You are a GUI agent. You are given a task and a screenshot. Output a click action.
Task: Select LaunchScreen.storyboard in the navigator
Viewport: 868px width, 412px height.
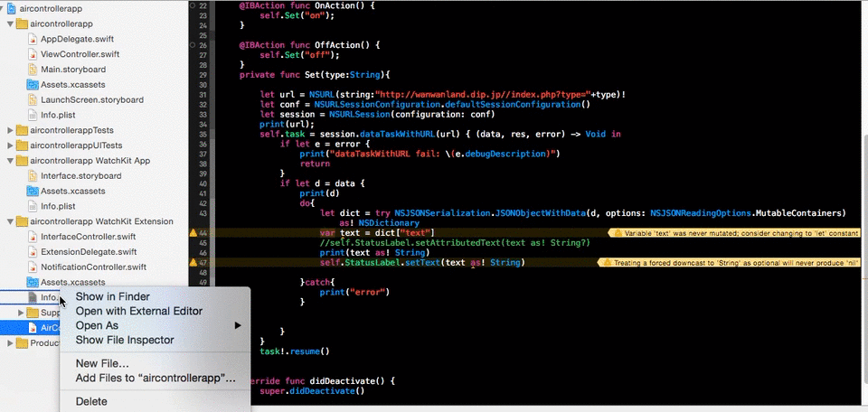[92, 100]
